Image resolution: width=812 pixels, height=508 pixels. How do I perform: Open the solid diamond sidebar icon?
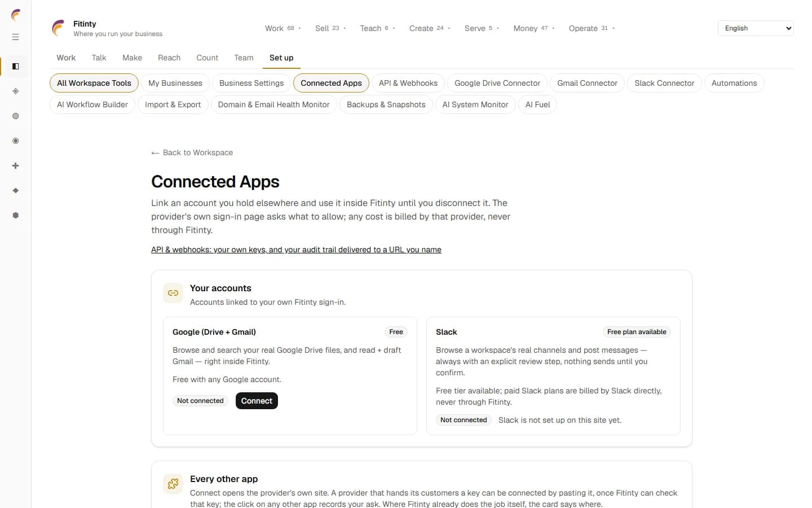tap(16, 191)
